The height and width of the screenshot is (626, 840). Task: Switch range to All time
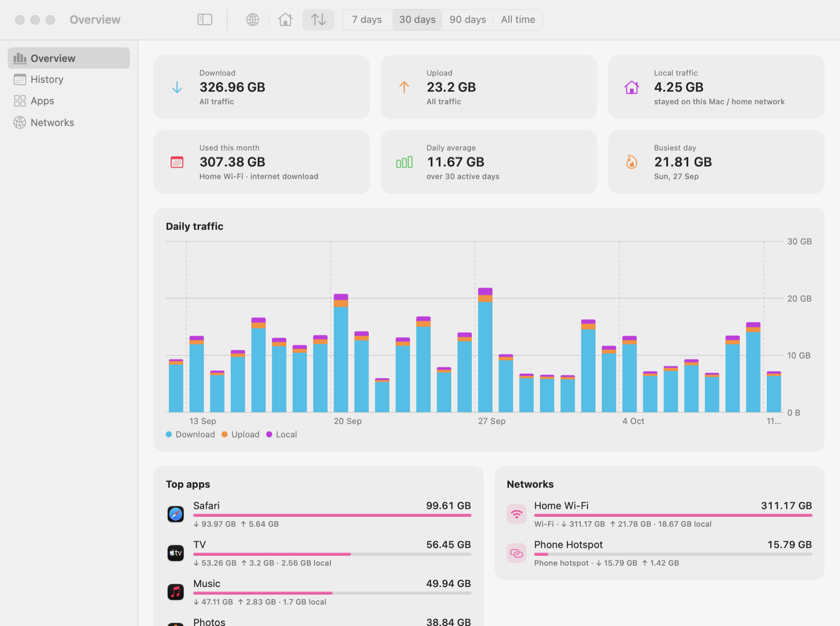pyautogui.click(x=518, y=20)
